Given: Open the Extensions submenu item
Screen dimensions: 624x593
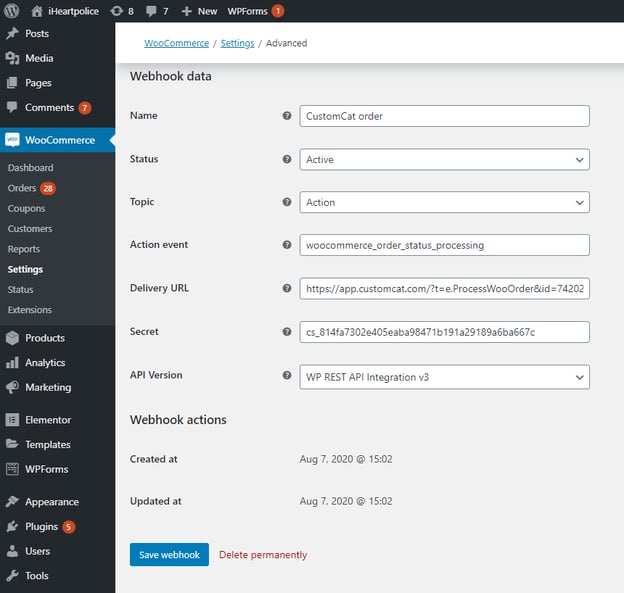Looking at the screenshot, I should [29, 310].
